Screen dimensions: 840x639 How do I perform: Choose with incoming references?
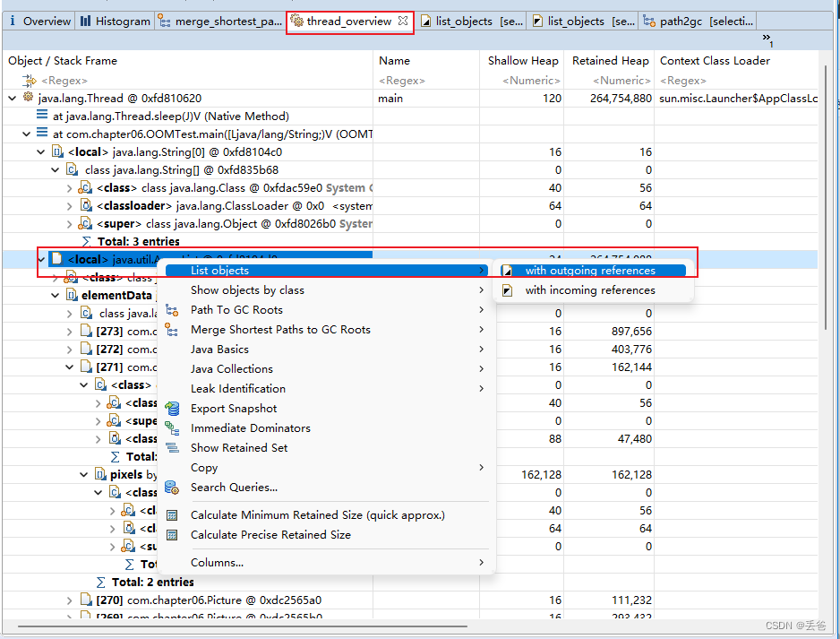click(593, 290)
